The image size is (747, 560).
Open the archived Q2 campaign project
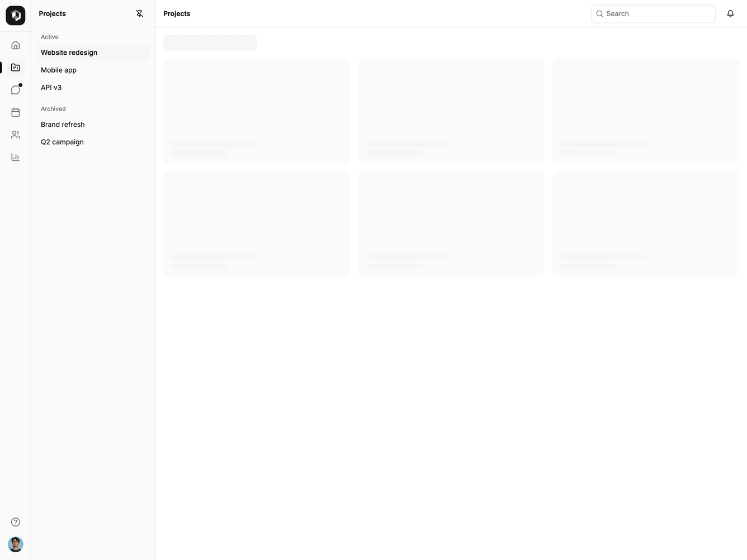[93, 142]
